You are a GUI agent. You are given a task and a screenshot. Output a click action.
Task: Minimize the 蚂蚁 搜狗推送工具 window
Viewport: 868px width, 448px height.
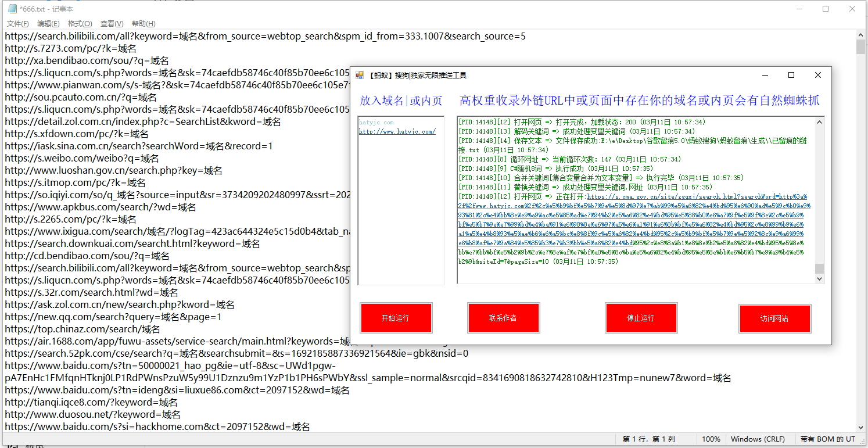[765, 75]
